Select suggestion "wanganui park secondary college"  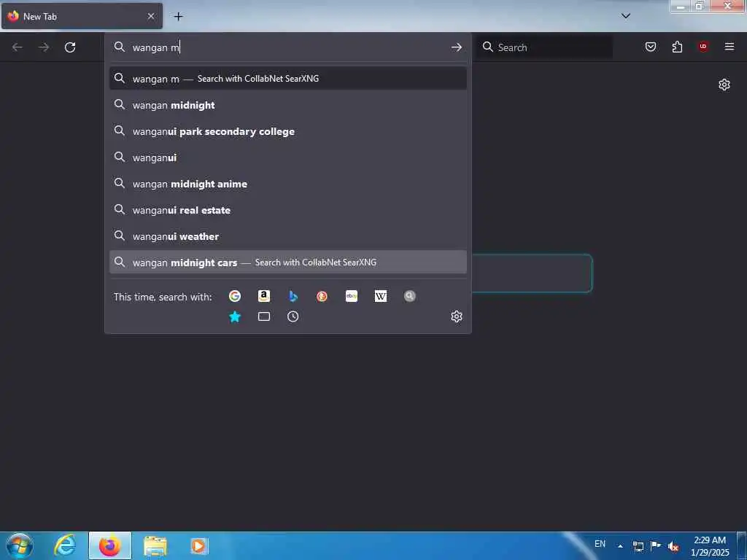pyautogui.click(x=287, y=131)
